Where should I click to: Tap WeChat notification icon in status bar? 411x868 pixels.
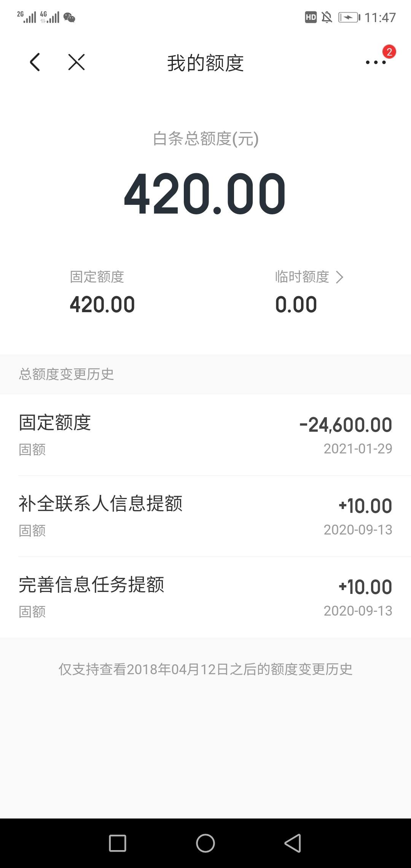(69, 18)
